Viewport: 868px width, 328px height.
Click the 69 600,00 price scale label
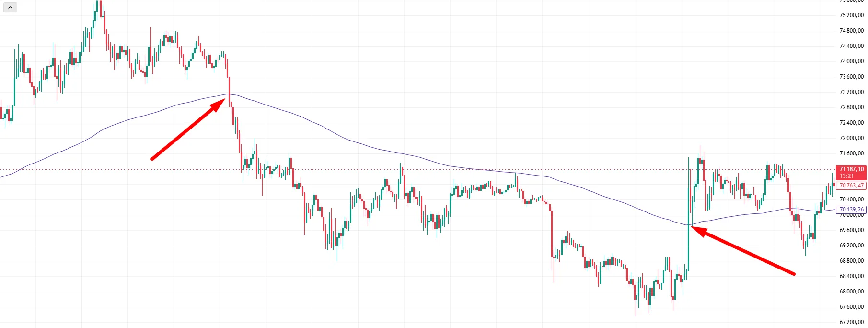coord(851,230)
